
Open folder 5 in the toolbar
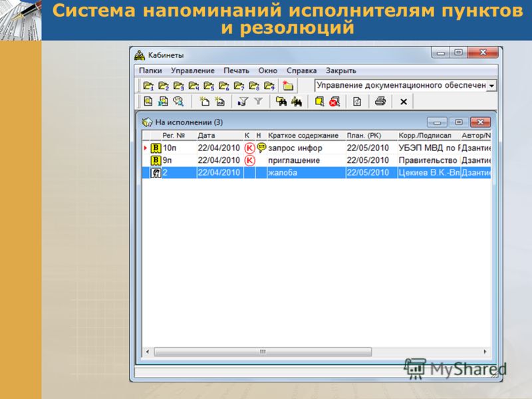coord(208,86)
